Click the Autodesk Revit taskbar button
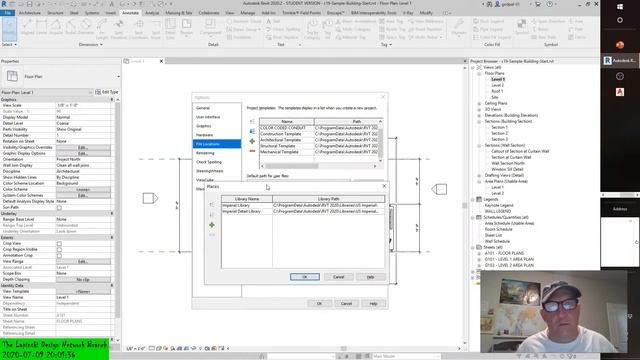The height and width of the screenshot is (360, 640). coord(620,60)
